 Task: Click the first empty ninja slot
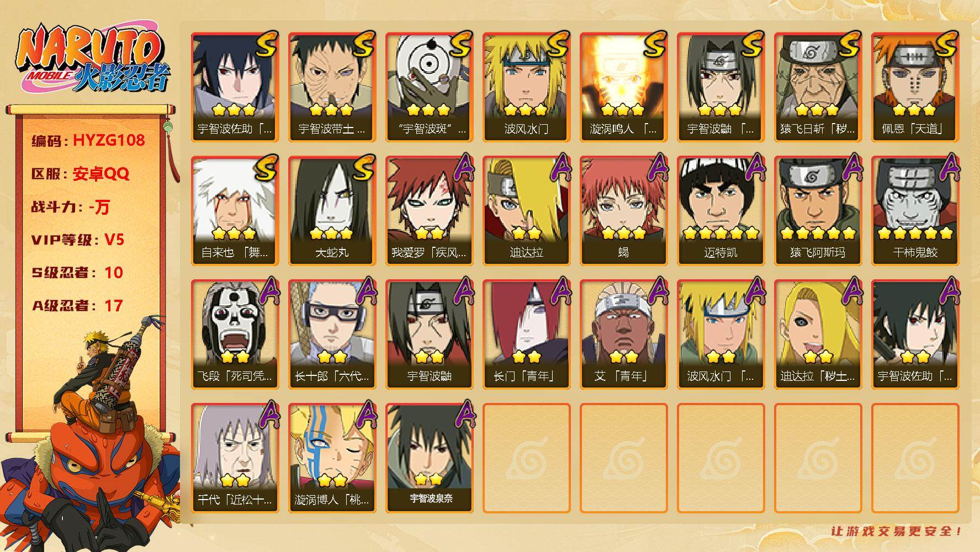[x=526, y=458]
